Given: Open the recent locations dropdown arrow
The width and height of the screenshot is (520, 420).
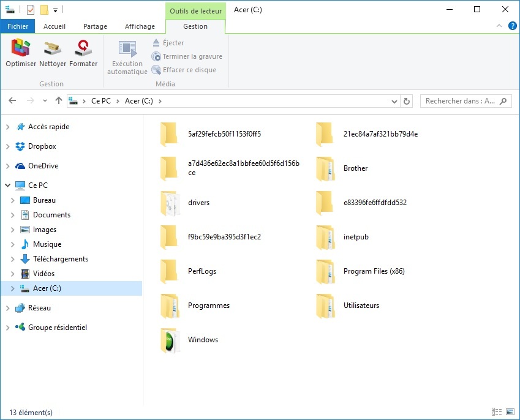Looking at the screenshot, I should [x=45, y=100].
